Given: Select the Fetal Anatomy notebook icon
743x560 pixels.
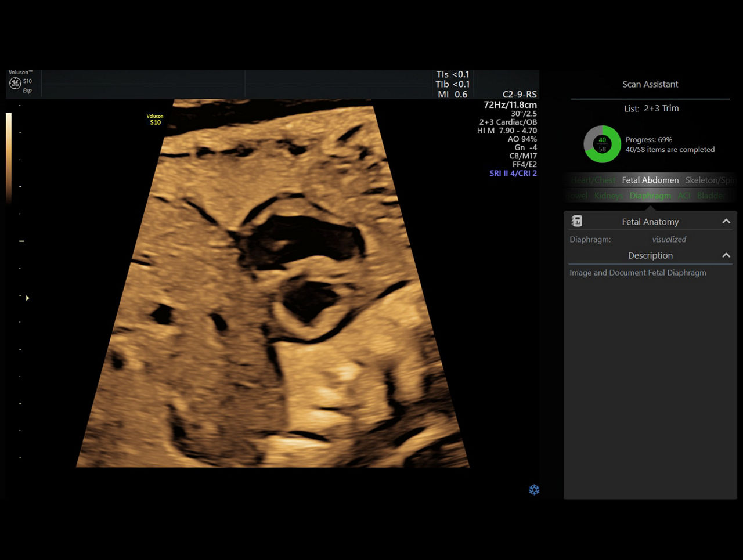Looking at the screenshot, I should 576,221.
